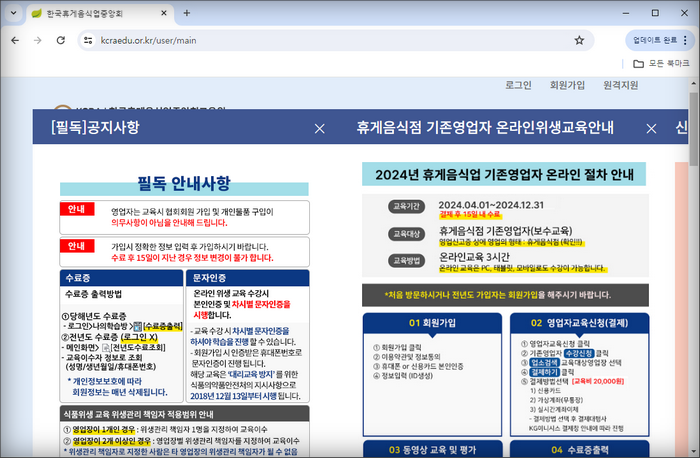Viewport: 700px width, 458px height.
Task: Click the 결제하기 blue label
Action: pos(544,372)
